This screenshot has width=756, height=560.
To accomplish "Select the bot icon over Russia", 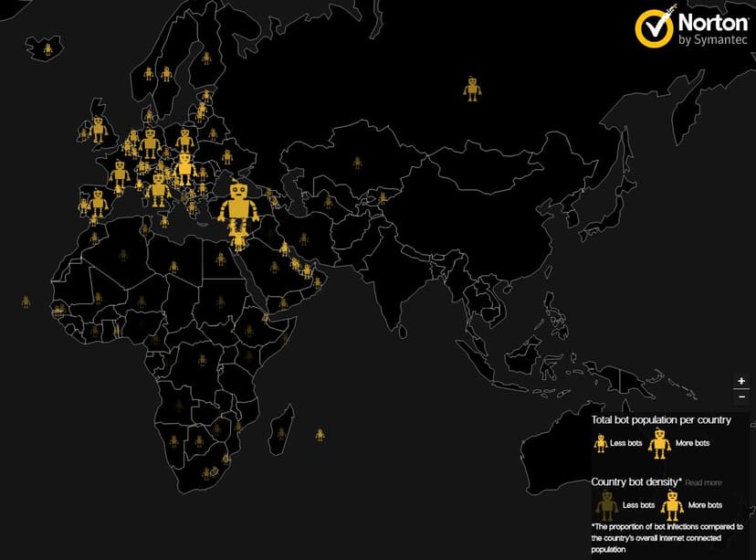I will pos(472,89).
